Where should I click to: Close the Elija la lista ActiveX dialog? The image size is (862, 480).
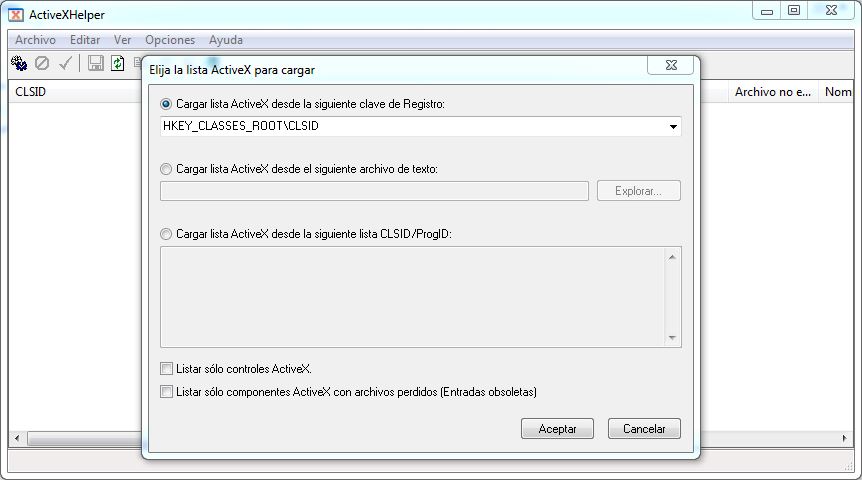[x=671, y=65]
